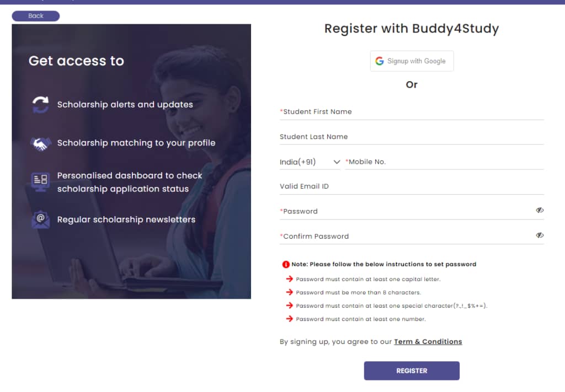Sign up with Google button
565x392 pixels.
point(412,61)
